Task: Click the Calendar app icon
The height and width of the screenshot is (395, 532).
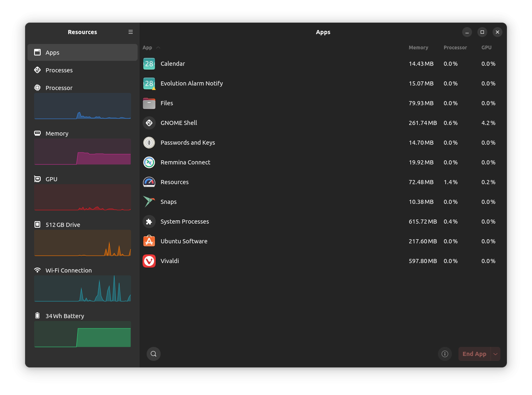Action: [x=149, y=64]
